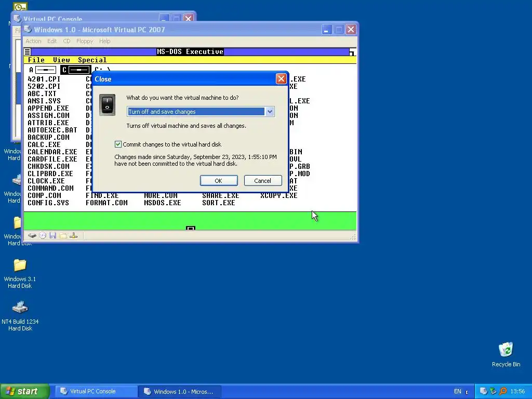The image size is (532, 399).
Task: Select 4201.CPI in file list
Action: click(44, 79)
